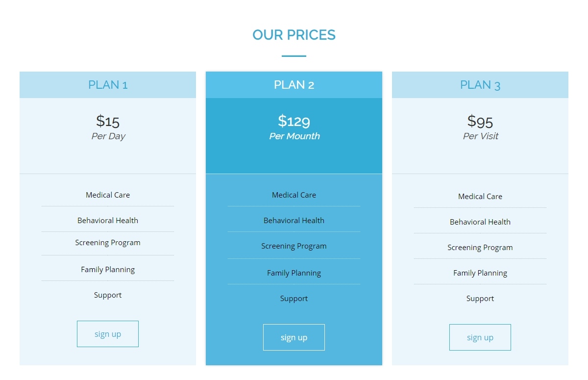Click the $95 Per Visit price
588x380 pixels.
coord(480,121)
